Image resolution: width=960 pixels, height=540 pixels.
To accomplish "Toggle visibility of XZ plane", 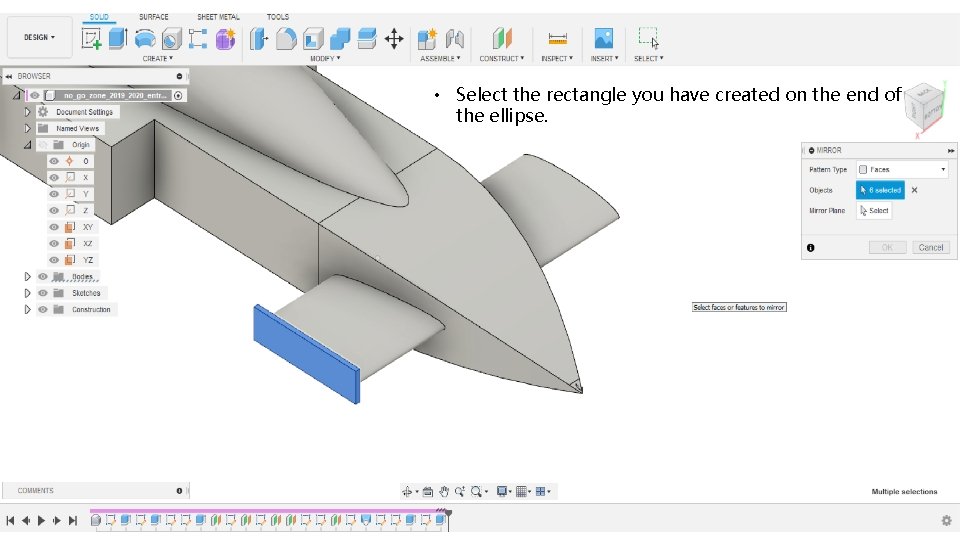I will coord(54,244).
